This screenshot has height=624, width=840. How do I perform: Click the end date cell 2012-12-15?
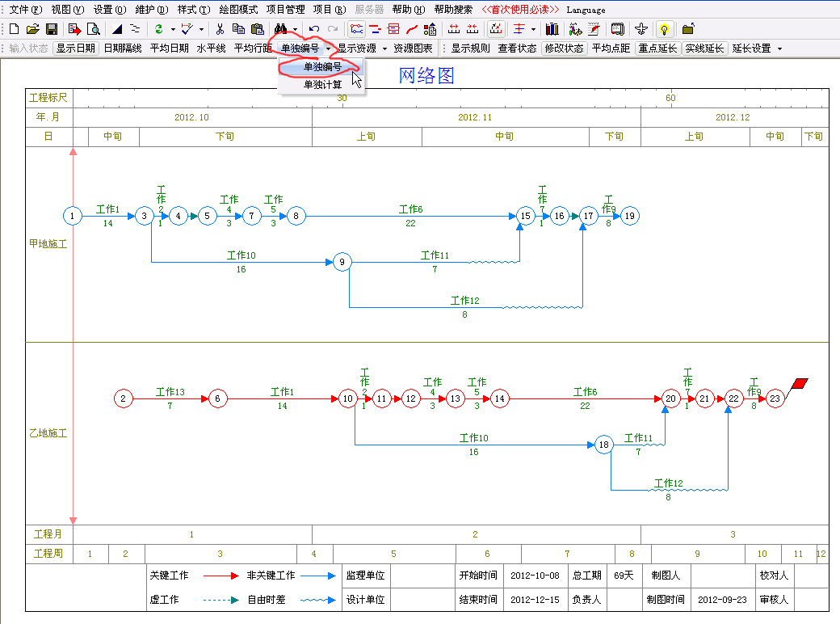click(x=535, y=599)
